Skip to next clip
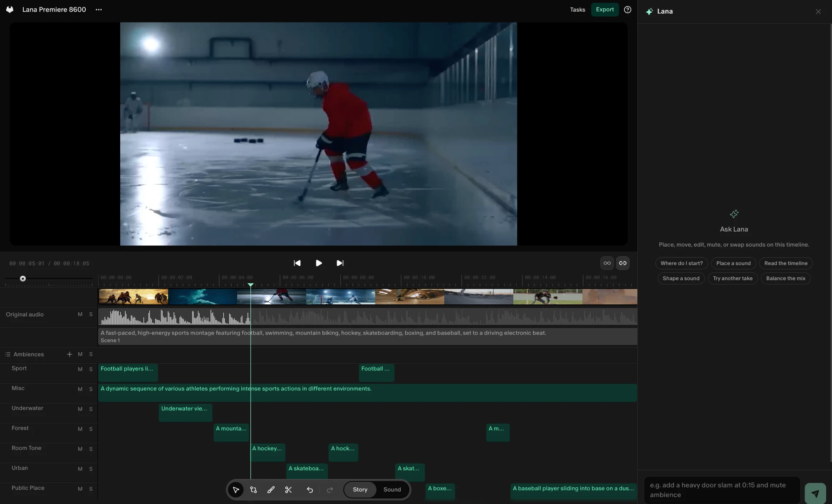 [340, 263]
